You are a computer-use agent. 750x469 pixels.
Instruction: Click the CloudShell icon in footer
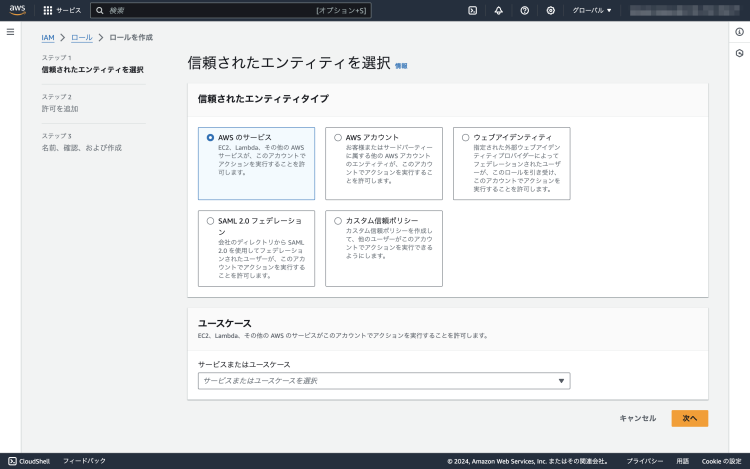click(12, 461)
